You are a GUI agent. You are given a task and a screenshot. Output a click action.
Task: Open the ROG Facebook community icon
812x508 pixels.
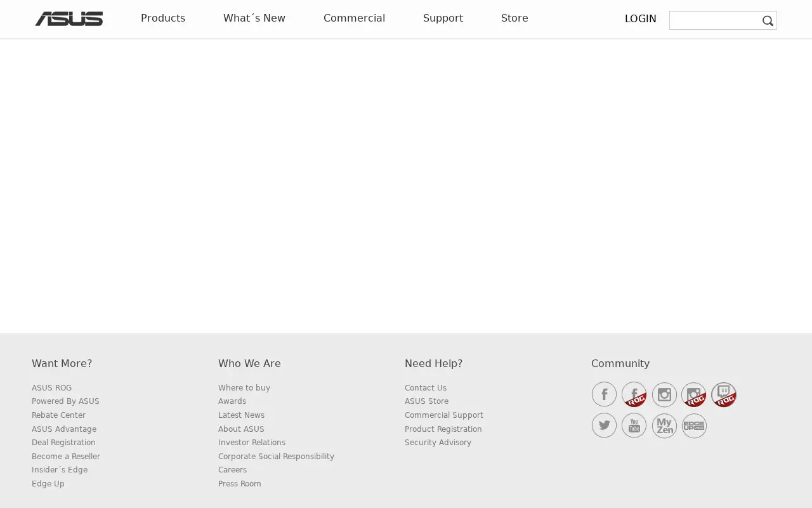pyautogui.click(x=634, y=394)
